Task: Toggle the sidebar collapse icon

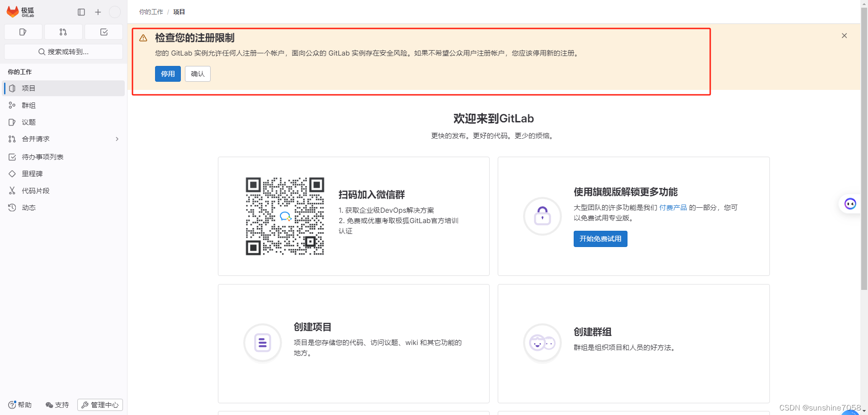Action: click(81, 12)
